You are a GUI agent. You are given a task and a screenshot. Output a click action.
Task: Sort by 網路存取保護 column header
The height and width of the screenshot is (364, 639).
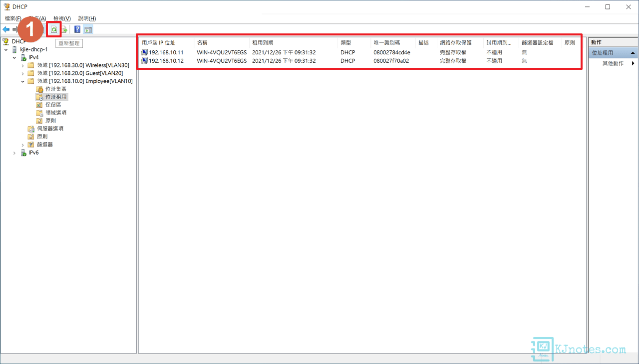460,43
